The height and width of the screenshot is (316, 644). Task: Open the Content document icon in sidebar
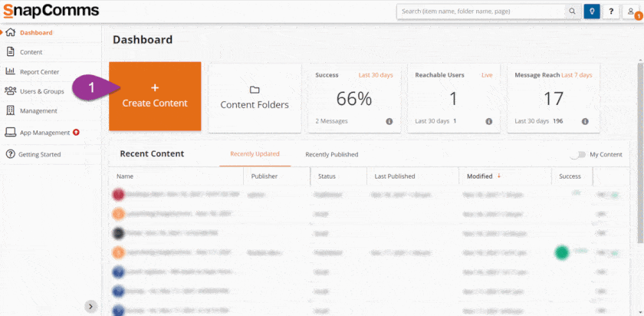11,52
